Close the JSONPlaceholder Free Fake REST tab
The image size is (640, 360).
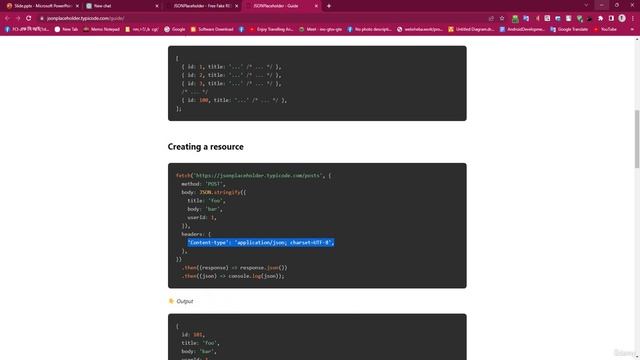236,6
